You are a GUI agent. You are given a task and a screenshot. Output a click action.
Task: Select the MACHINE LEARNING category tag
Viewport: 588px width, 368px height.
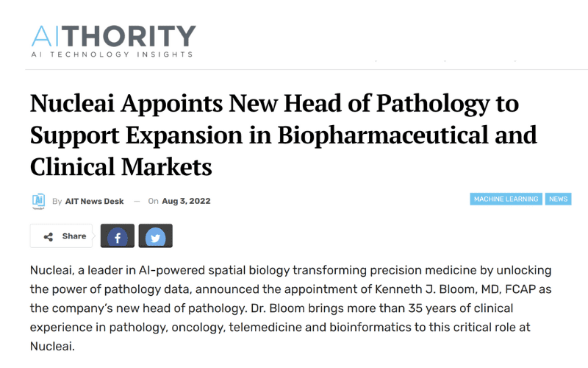[x=506, y=199]
